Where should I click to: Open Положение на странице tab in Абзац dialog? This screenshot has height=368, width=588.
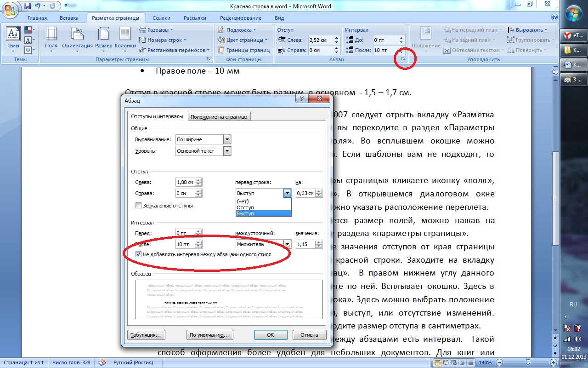pos(219,117)
